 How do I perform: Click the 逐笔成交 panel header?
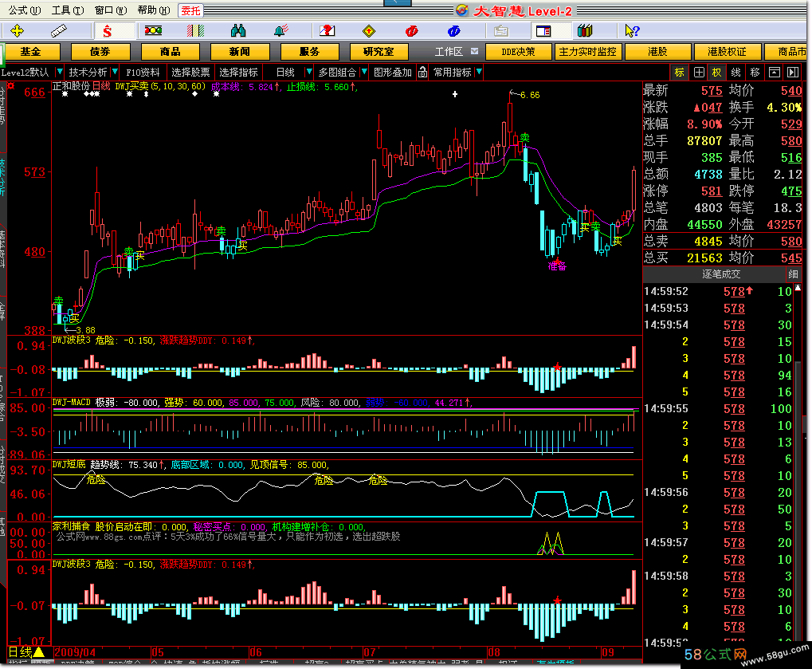pos(721,274)
